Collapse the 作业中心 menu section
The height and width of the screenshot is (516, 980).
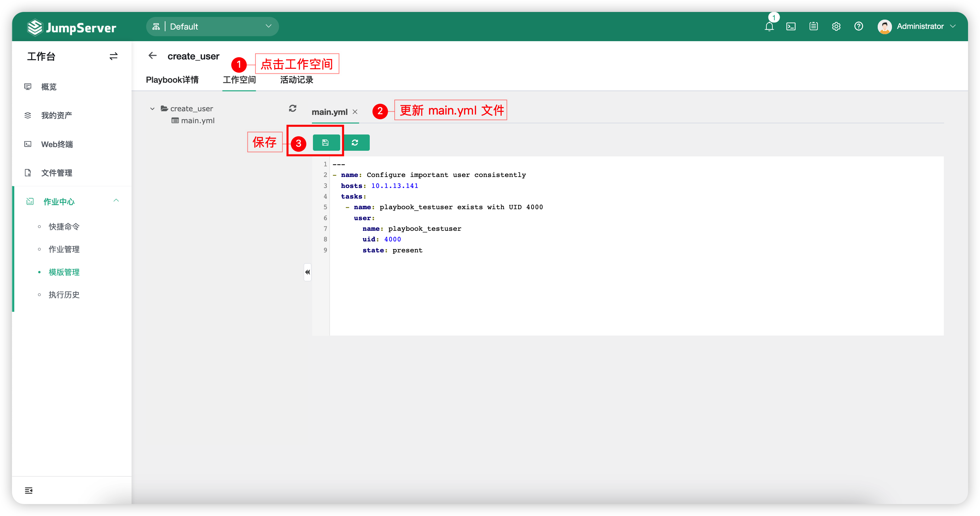coord(116,201)
